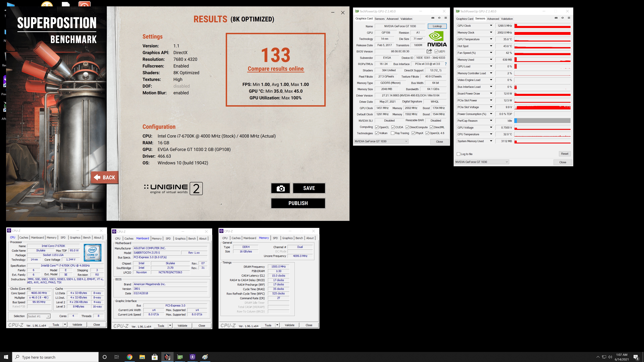Screen dimensions: 644x362
Task: Click the Lookup button in GPU-Z
Action: click(437, 26)
